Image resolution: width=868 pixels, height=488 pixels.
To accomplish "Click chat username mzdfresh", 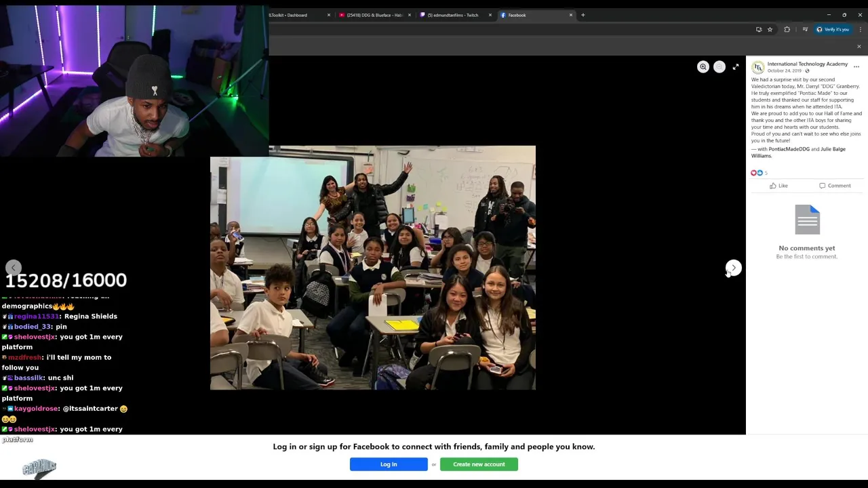I will (x=24, y=357).
